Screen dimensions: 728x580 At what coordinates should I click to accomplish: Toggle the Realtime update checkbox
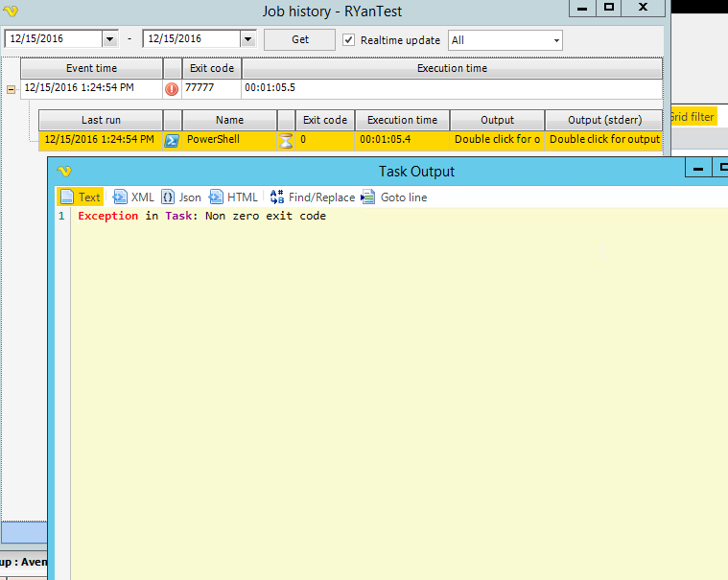click(x=349, y=40)
